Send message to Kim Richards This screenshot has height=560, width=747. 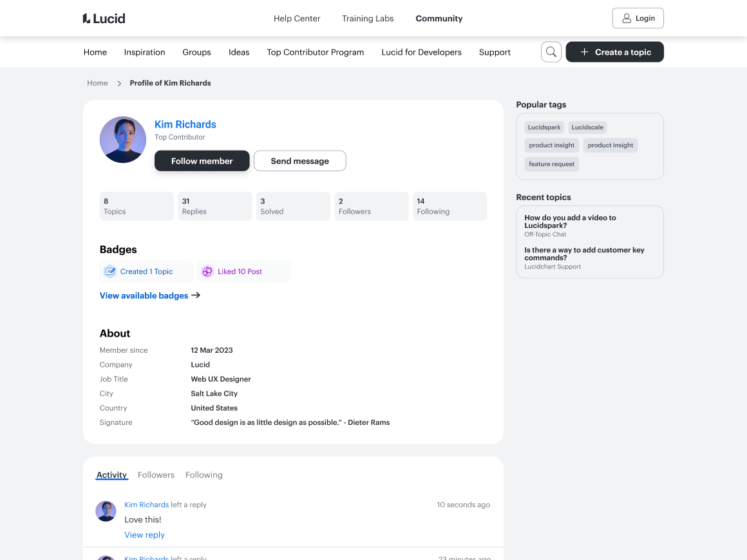coord(299,161)
